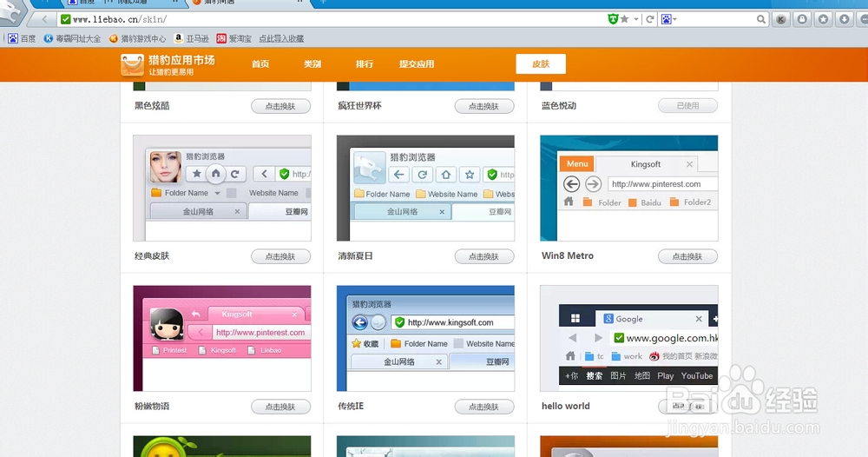Open the 毒霸网址大全 bookmark

(x=73, y=38)
